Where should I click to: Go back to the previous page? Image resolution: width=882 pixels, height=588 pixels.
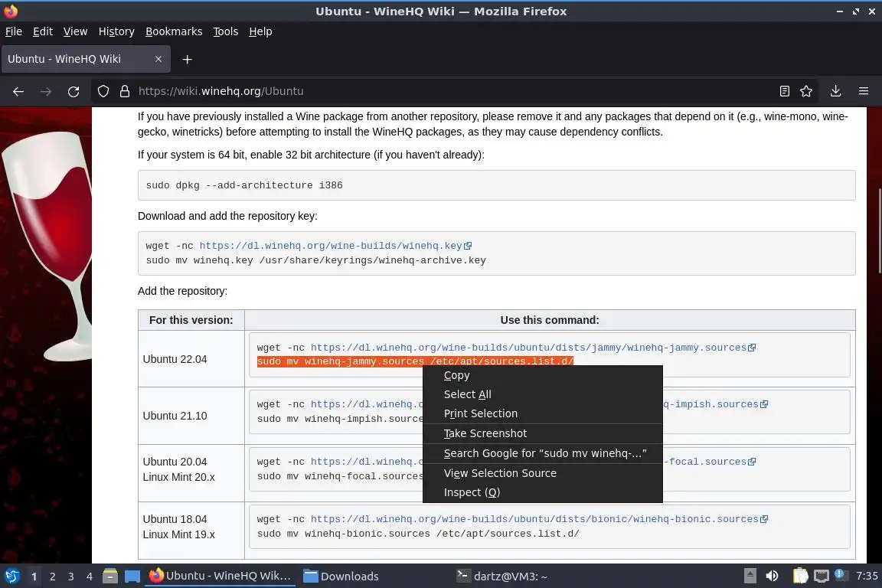[18, 91]
